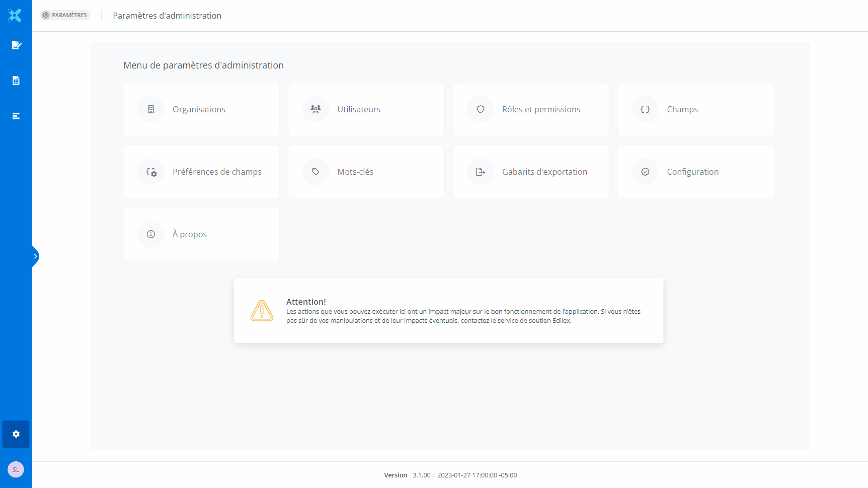This screenshot has width=868, height=488.
Task: Click the warning triangle in the Attention box
Action: 262,311
